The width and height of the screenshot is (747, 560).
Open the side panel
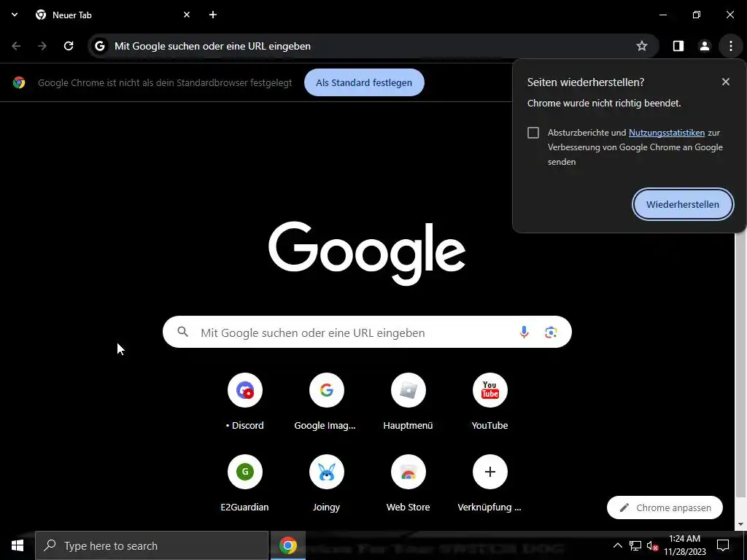point(678,46)
